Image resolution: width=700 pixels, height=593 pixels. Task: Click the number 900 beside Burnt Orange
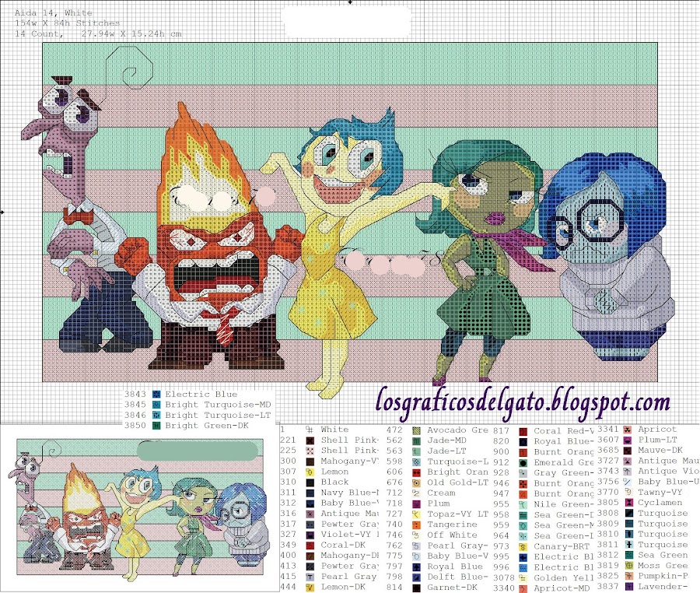pos(501,452)
